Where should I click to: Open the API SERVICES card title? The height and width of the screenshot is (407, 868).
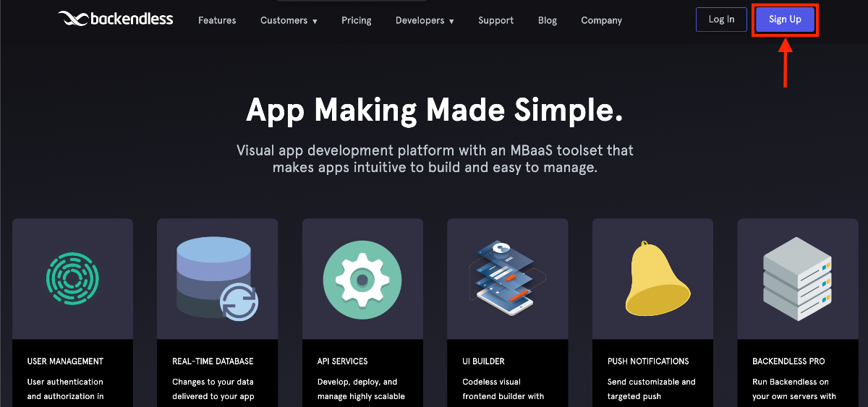343,361
